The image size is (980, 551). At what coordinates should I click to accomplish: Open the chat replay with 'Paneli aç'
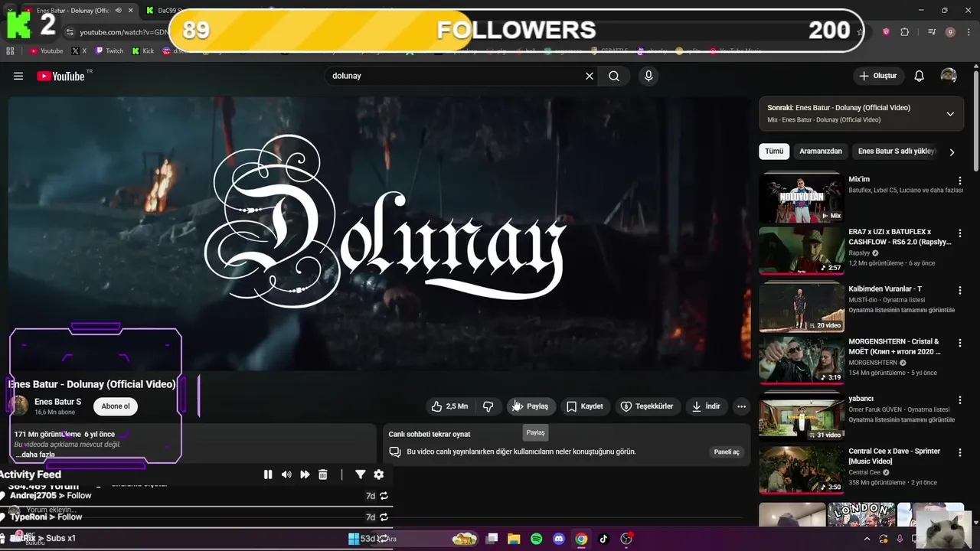click(x=727, y=452)
